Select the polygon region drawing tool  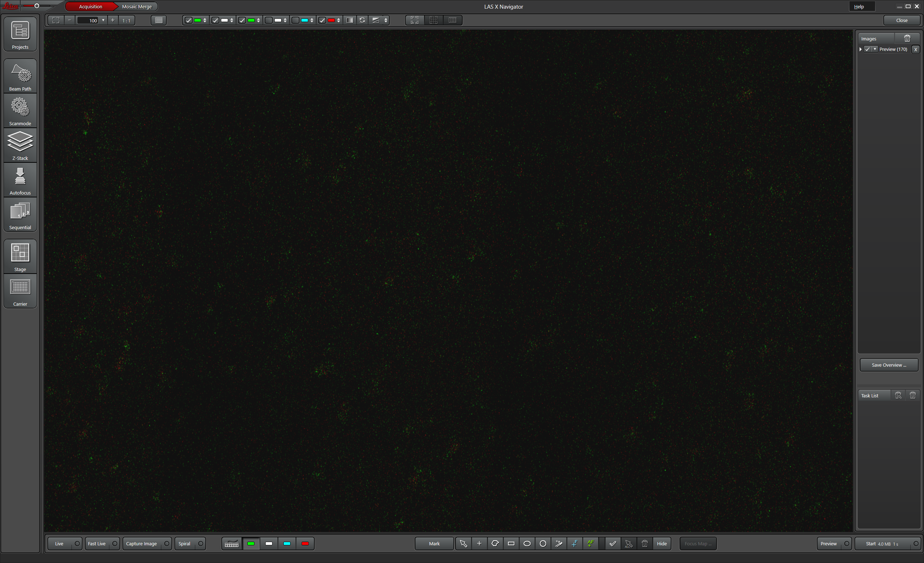495,544
